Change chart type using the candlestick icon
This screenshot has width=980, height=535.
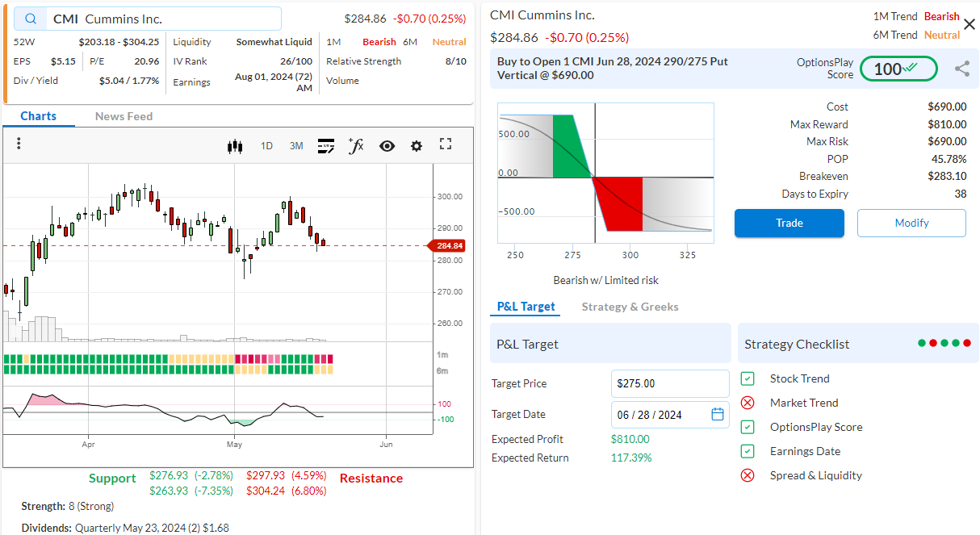235,146
